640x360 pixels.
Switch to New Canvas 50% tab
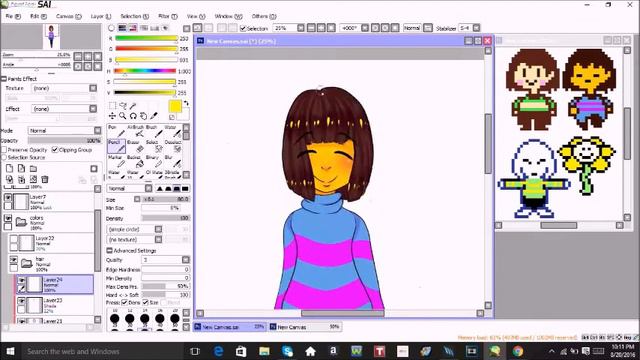click(x=305, y=327)
